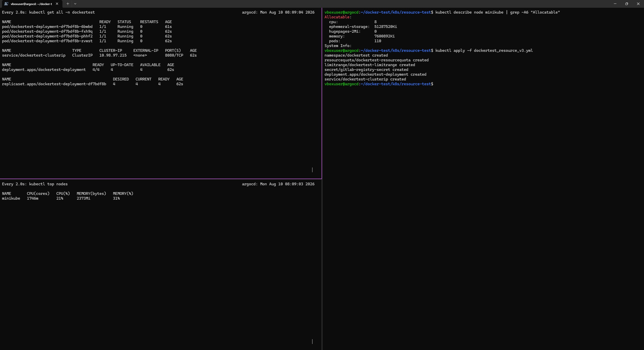The image size is (644, 350).
Task: Click the cluster IP 10.98.97.215
Action: [x=113, y=55]
